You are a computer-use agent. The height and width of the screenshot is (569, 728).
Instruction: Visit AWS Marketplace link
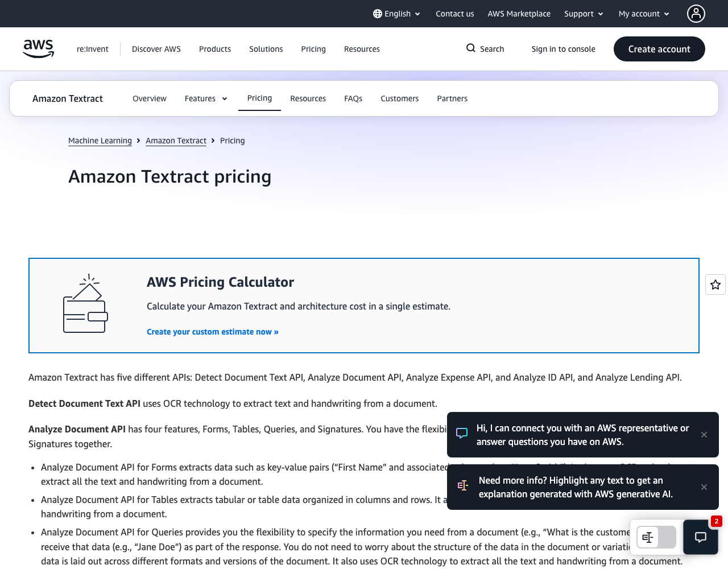click(x=519, y=14)
